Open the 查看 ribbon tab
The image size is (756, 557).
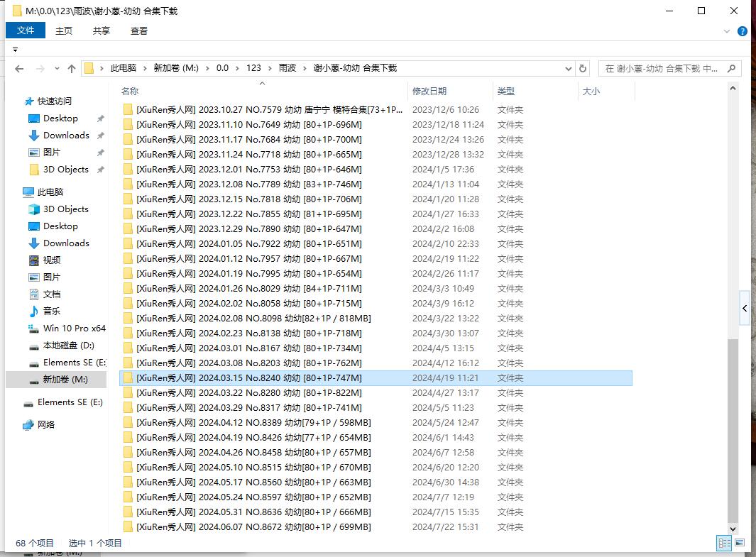pos(139,31)
